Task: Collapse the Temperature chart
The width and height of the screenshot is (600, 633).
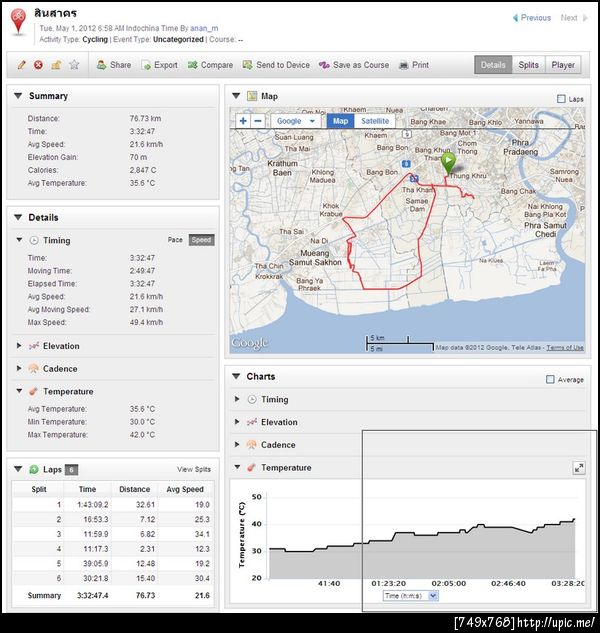Action: click(237, 467)
